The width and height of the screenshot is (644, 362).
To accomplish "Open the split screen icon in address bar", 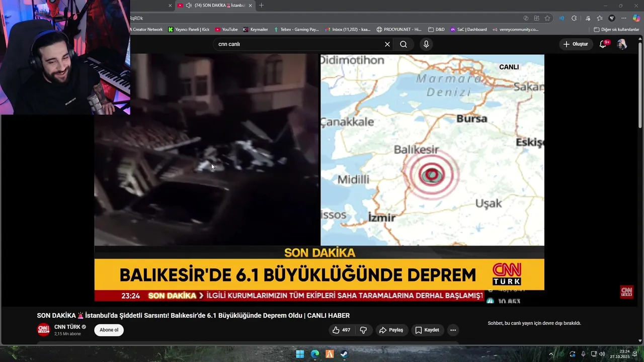I will 537,18.
